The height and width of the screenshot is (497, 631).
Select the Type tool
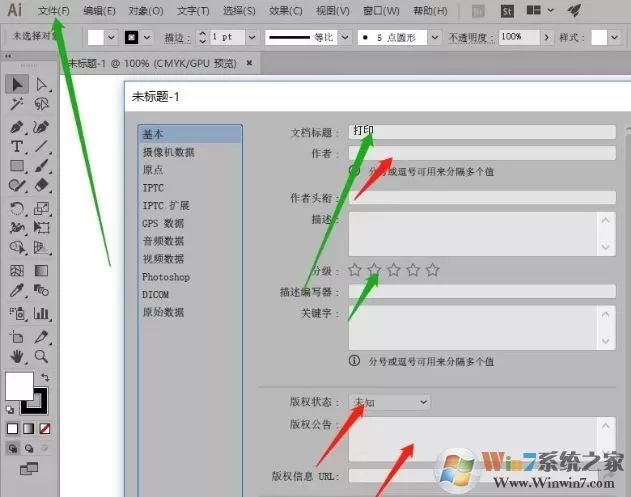coord(16,146)
